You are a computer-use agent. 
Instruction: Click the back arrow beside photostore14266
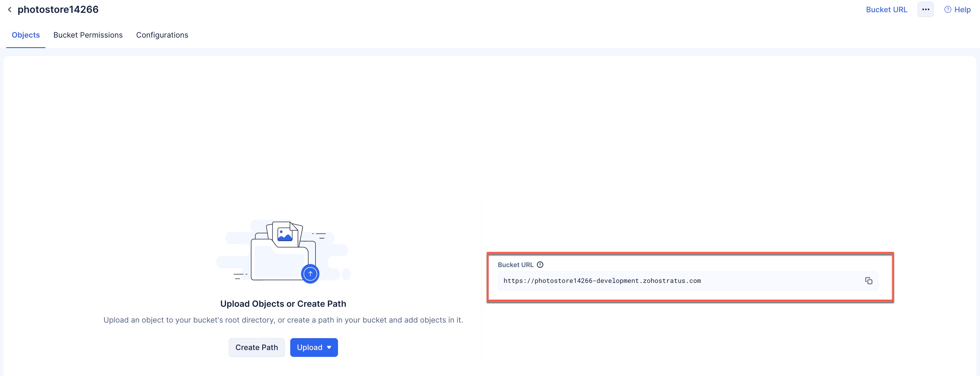(x=10, y=10)
